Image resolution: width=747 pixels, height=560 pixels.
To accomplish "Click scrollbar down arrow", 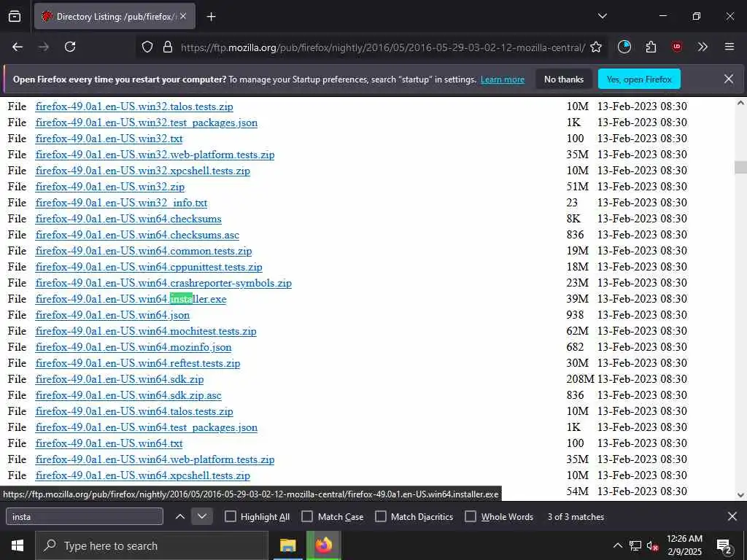I will [x=740, y=495].
